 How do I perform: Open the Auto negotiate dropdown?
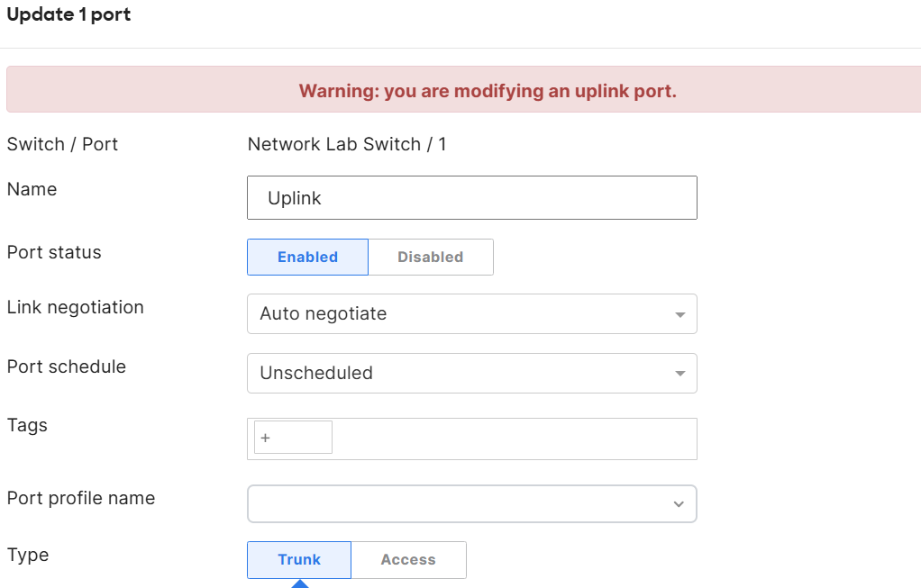tap(471, 314)
